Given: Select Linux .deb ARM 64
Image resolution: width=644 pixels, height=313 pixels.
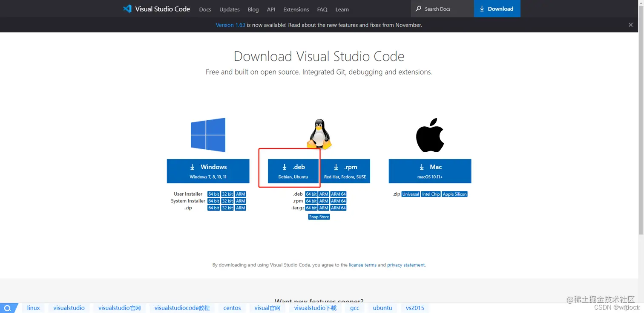Looking at the screenshot, I should click(x=338, y=194).
